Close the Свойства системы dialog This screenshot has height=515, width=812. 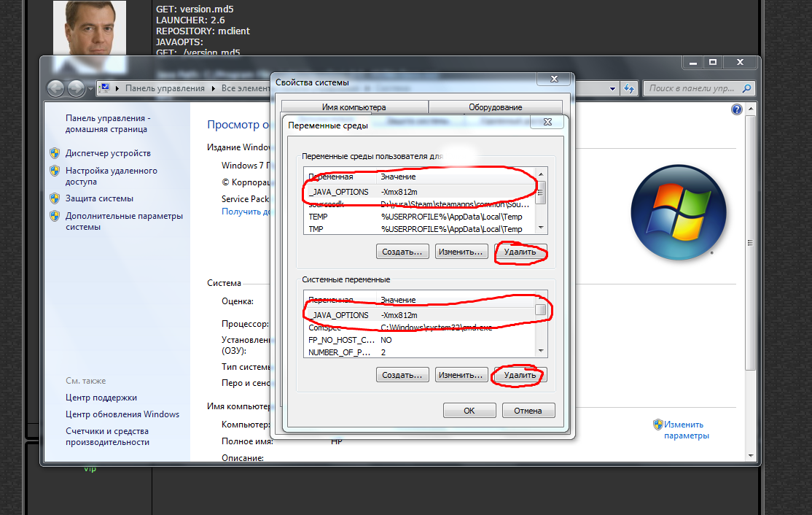tap(554, 79)
